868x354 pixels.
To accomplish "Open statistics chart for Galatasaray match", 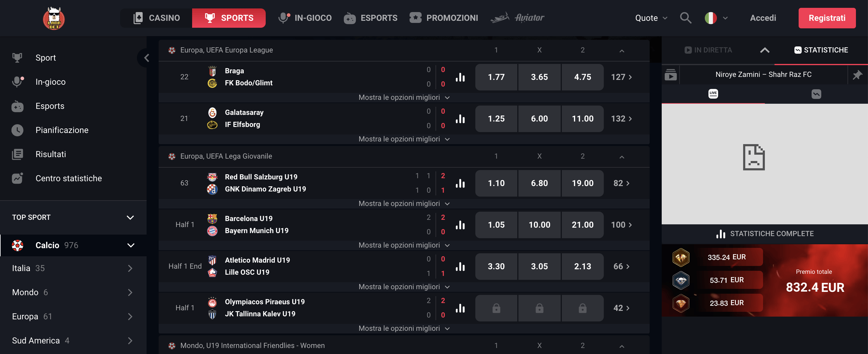I will point(460,119).
